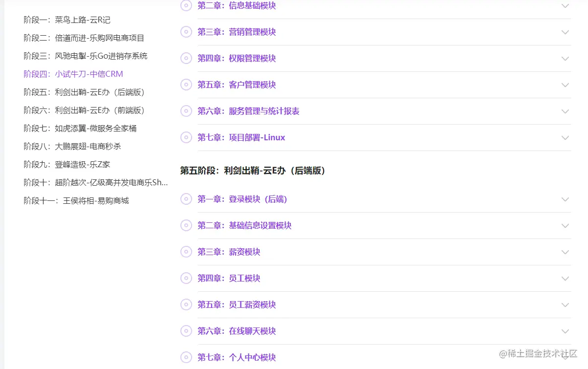Click the play icon beside 第三章：营销管理模块

point(186,32)
